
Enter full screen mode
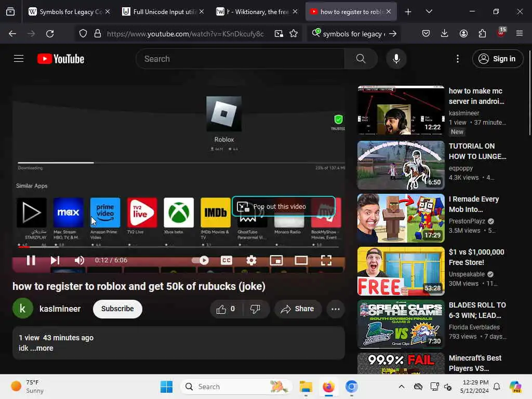[326, 260]
